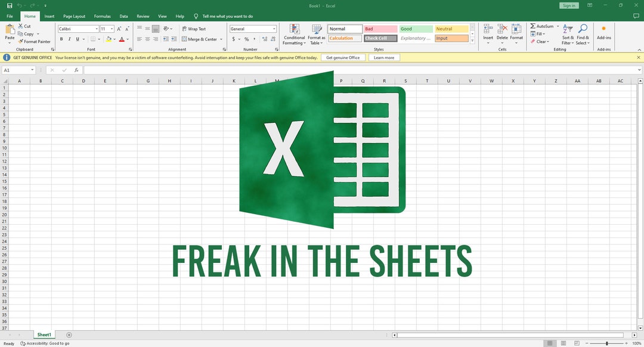644x347 pixels.
Task: Expand the cell styles gallery
Action: coord(472,41)
